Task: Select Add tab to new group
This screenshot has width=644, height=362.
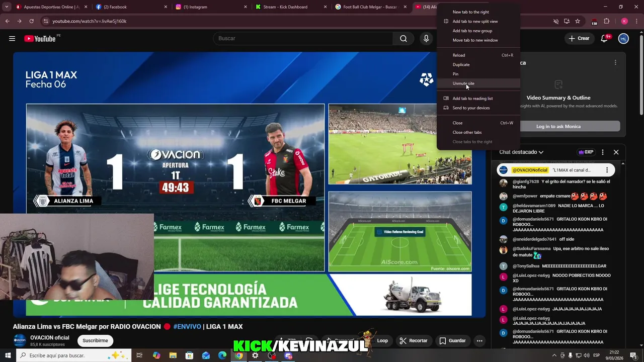Action: 472,31
